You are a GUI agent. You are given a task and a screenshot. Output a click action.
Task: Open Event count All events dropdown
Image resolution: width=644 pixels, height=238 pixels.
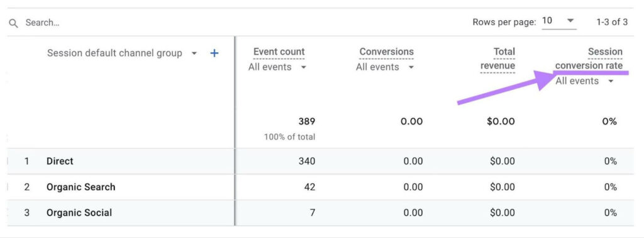click(x=277, y=67)
